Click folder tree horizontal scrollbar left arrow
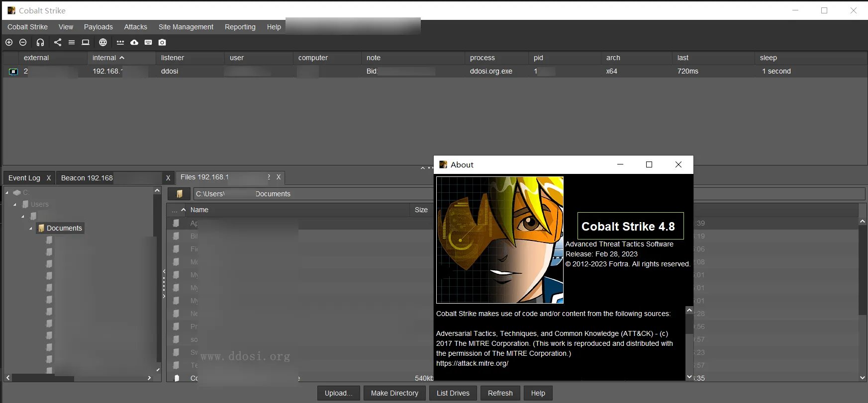Image resolution: width=868 pixels, height=403 pixels. (x=8, y=378)
